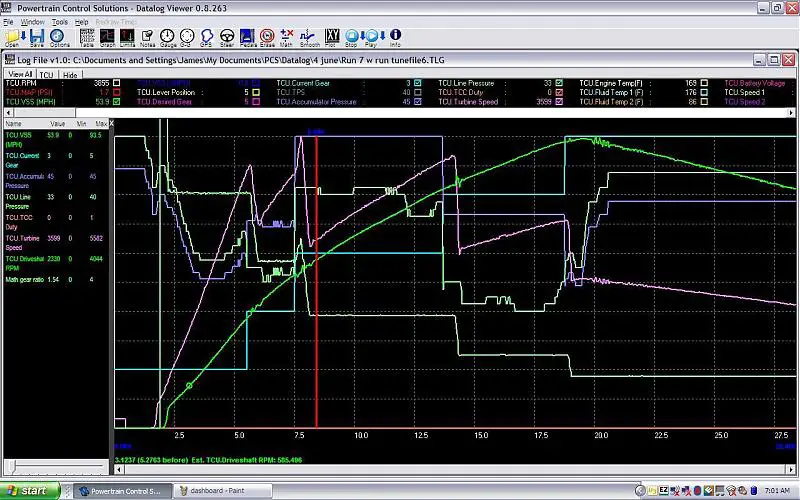Show the Table view

tap(87, 37)
